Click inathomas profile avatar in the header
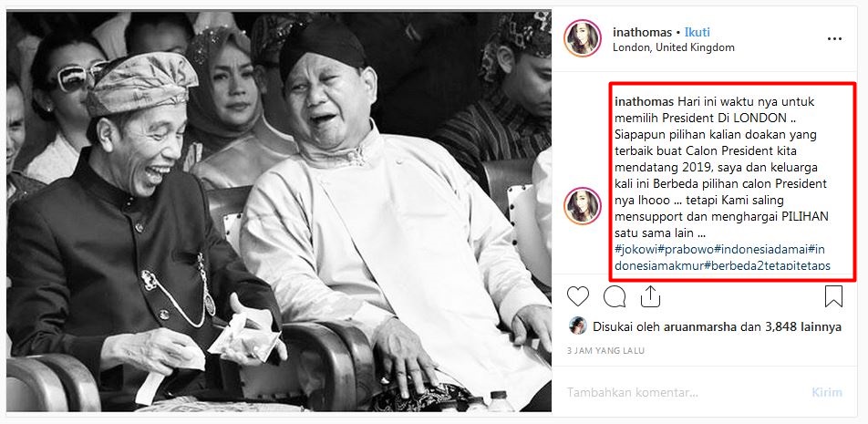The image size is (868, 424). pos(583,38)
